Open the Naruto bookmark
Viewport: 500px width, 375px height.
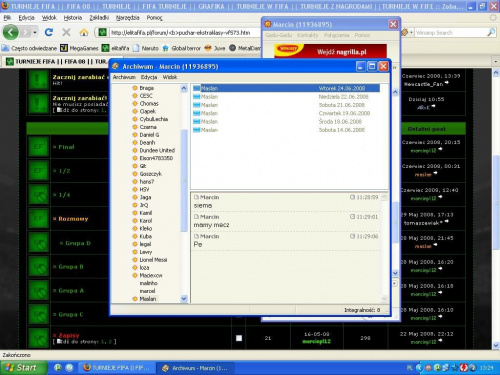pyautogui.click(x=146, y=48)
